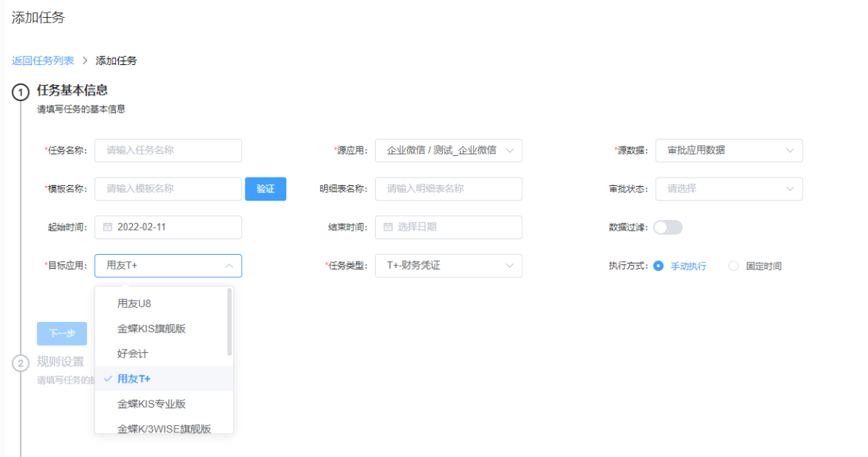Focus the 模板名称 input field
The image size is (868, 457).
(x=168, y=189)
